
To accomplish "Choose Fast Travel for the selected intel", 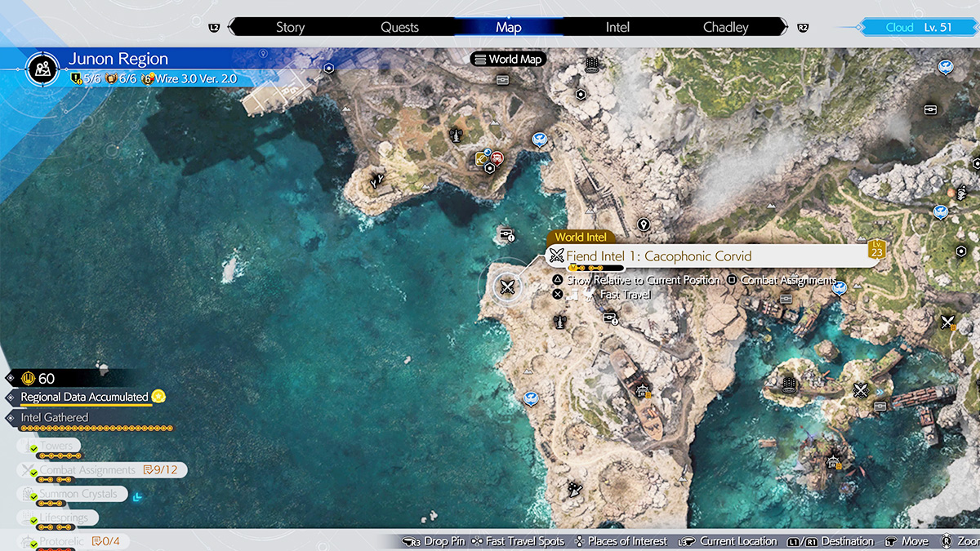I will click(x=625, y=295).
